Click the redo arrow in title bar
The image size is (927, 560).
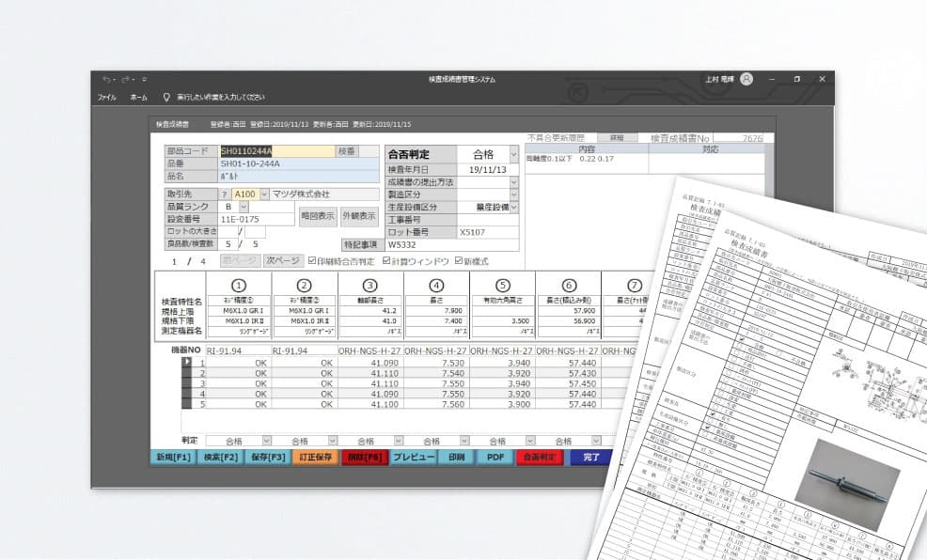[x=123, y=80]
